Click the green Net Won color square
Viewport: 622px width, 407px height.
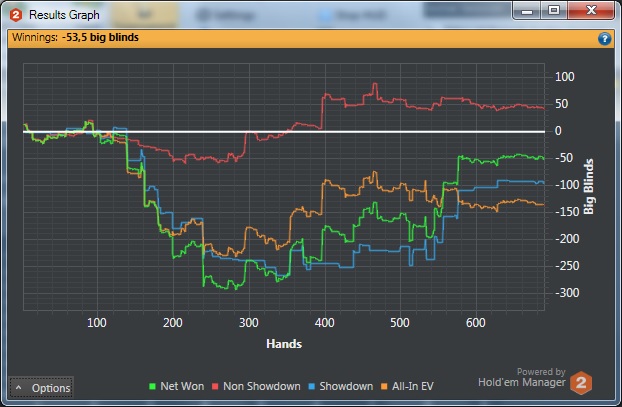pos(152,386)
